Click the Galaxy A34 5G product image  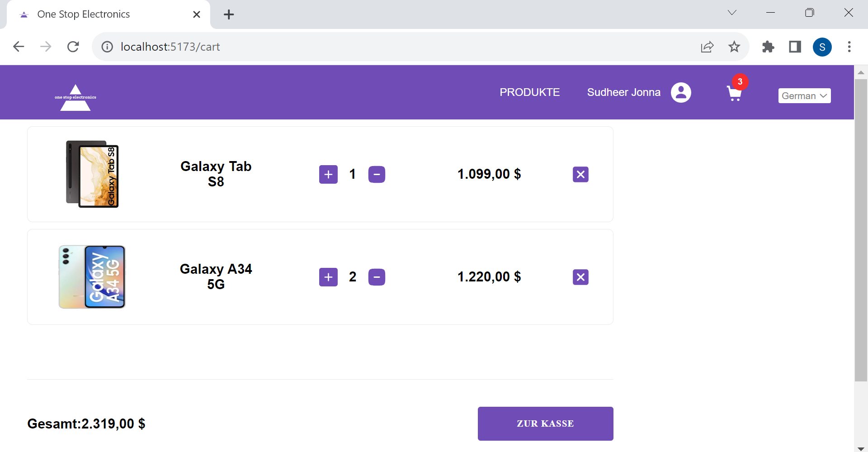click(92, 277)
